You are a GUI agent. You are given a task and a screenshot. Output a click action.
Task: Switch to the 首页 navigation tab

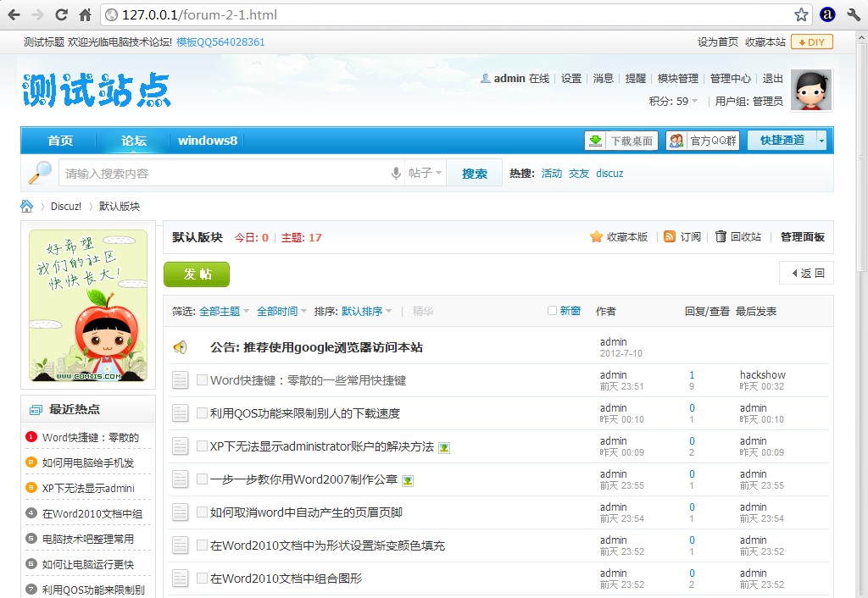pos(59,141)
